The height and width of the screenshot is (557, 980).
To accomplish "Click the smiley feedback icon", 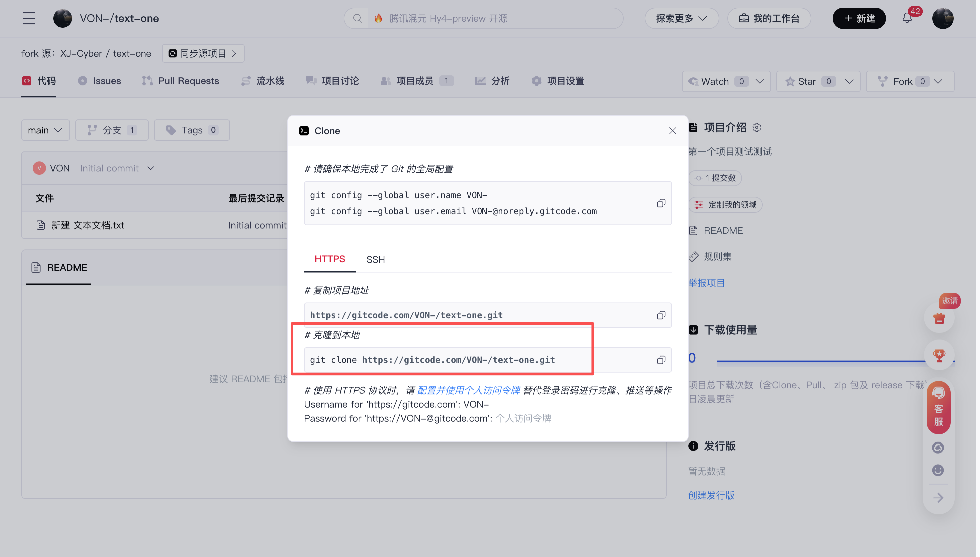I will tap(938, 470).
